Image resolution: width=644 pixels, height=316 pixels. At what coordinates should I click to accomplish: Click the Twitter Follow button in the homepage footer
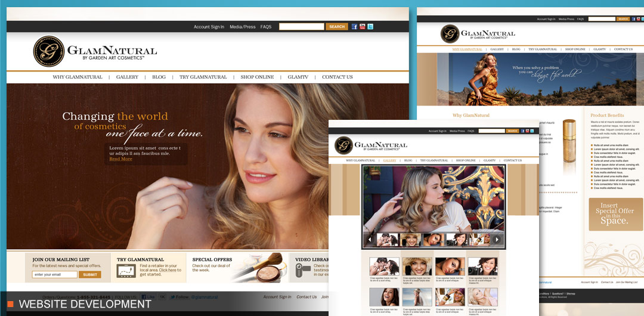179,297
